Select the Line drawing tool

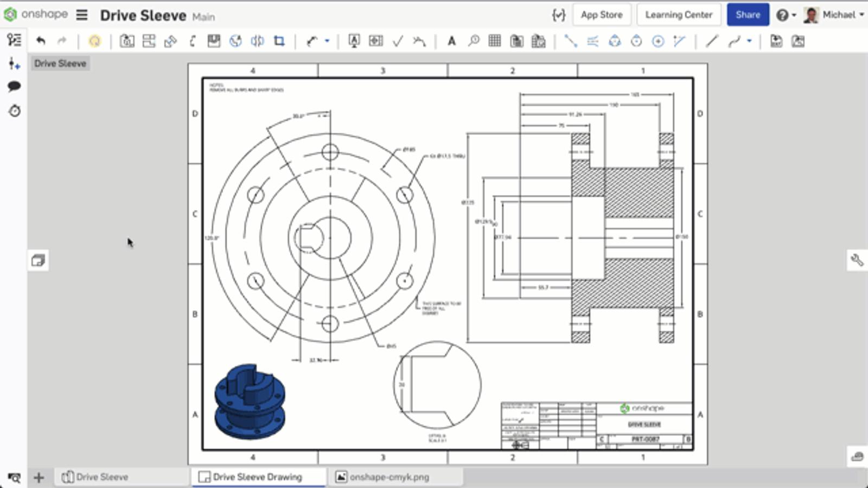[x=712, y=41]
